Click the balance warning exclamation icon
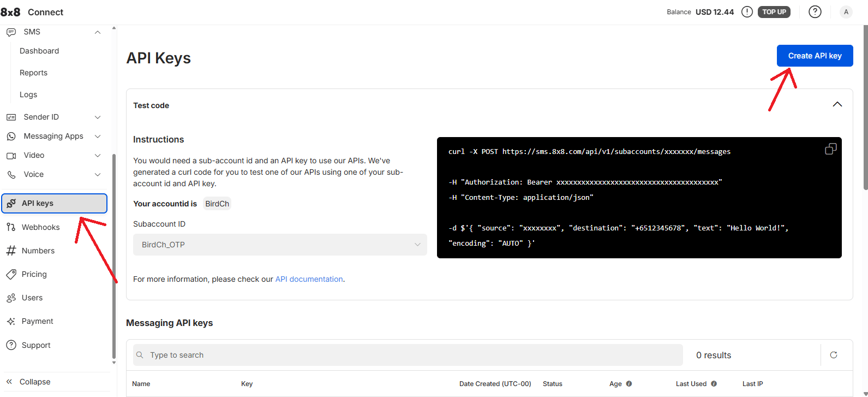Image resolution: width=868 pixels, height=397 pixels. point(747,12)
